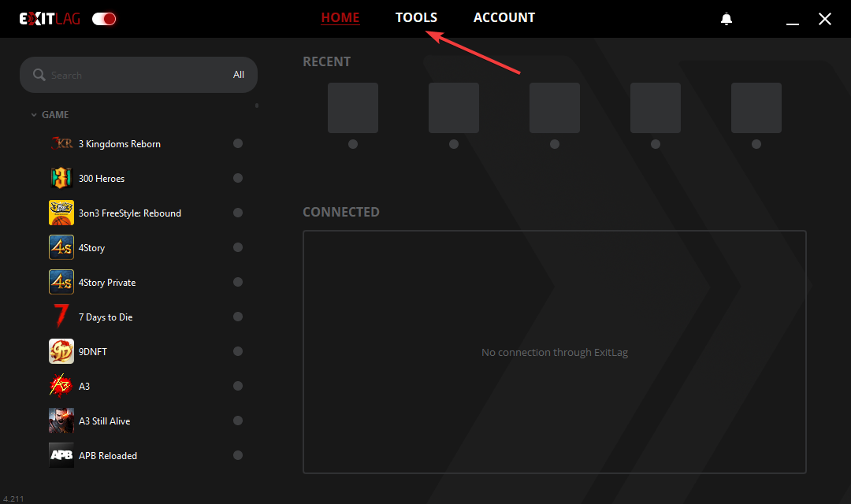Click the search magnifier icon

coord(39,75)
